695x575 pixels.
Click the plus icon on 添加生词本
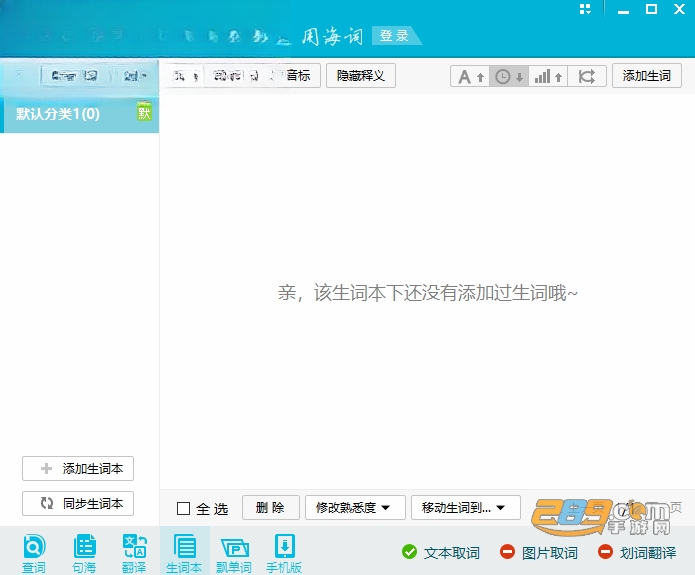47,469
